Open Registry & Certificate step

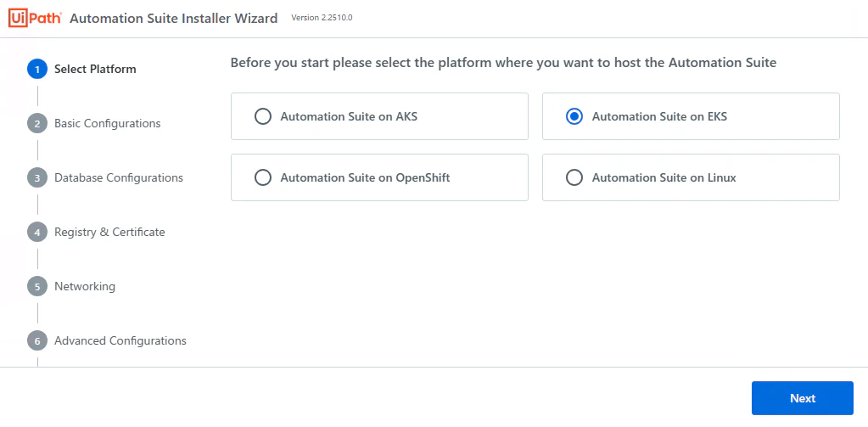(x=109, y=232)
